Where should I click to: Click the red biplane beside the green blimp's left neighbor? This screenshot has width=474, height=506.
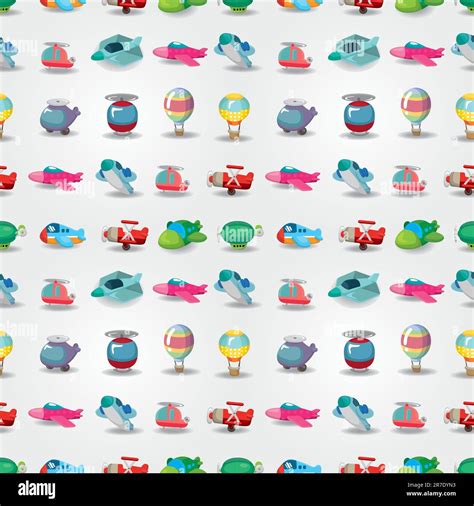(x=125, y=234)
